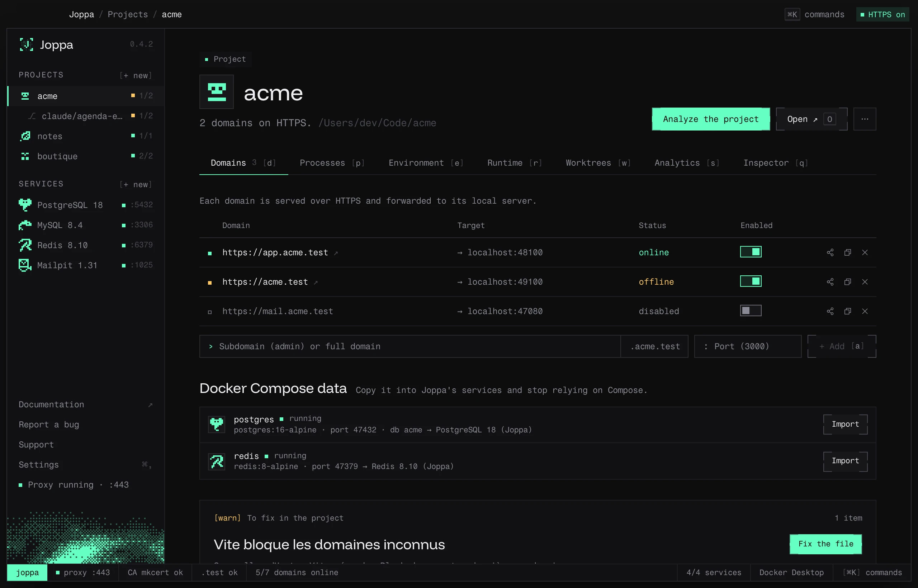Select claude/agenda-e… worktree in sidebar
This screenshot has width=918, height=588.
click(x=86, y=116)
